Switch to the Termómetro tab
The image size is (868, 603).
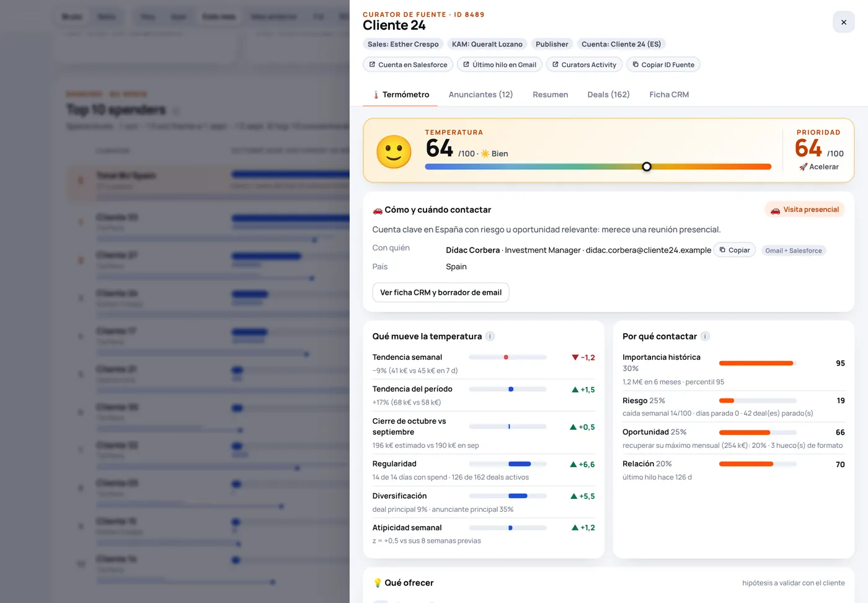401,94
